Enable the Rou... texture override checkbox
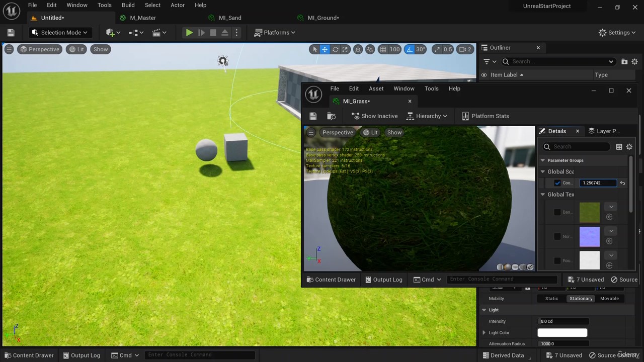This screenshot has height=362, width=644. (x=557, y=260)
